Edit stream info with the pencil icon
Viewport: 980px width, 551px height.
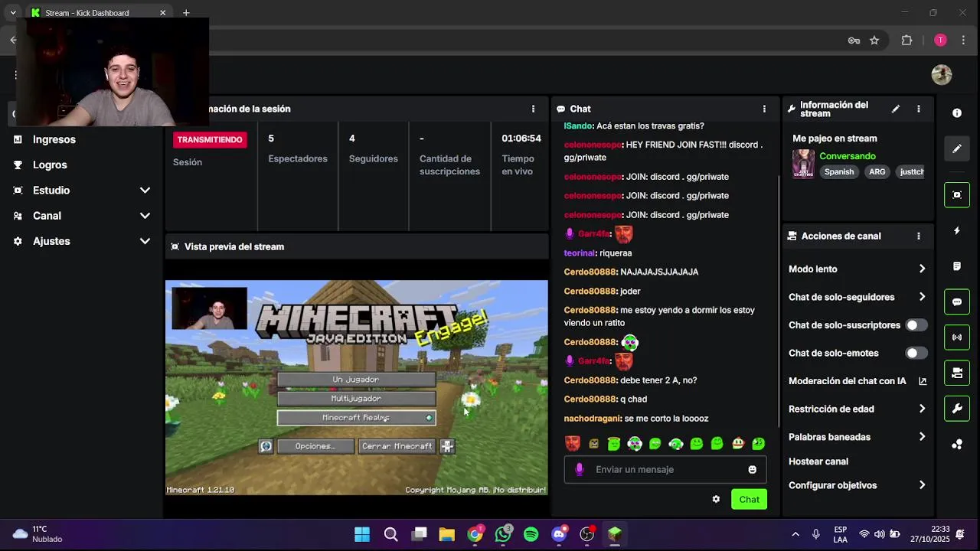(896, 109)
